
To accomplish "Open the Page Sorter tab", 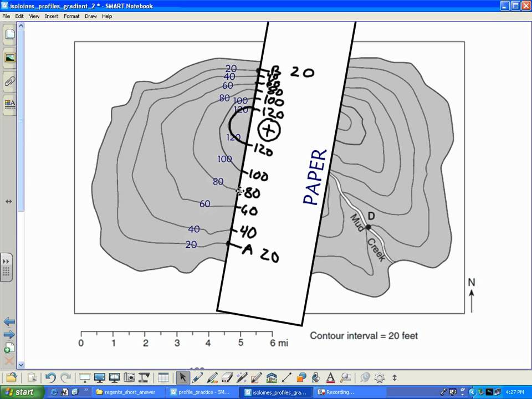I will pyautogui.click(x=10, y=34).
